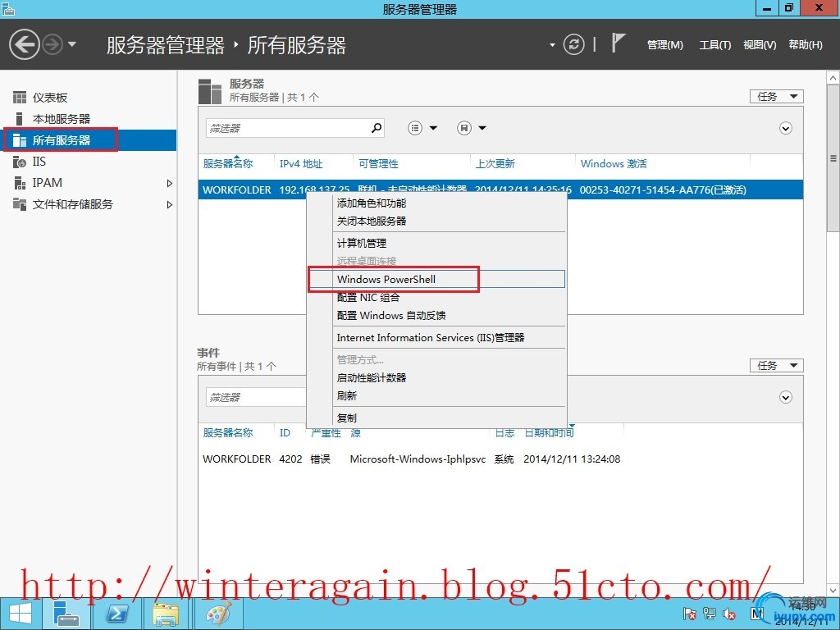840x630 pixels.
Task: Open the list criteria options button
Action: (x=414, y=128)
